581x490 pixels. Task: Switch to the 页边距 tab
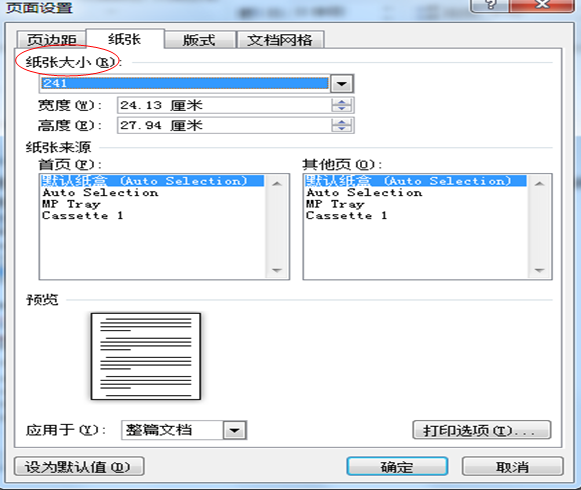(52, 40)
